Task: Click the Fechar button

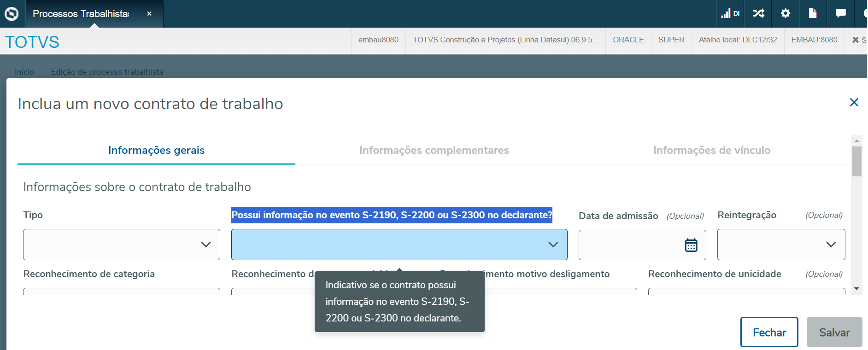Action: click(769, 332)
